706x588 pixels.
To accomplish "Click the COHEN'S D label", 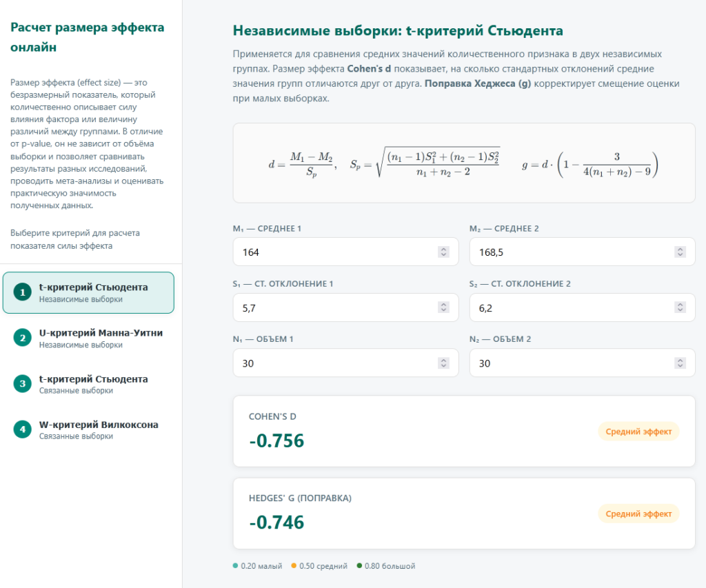I will (x=272, y=416).
